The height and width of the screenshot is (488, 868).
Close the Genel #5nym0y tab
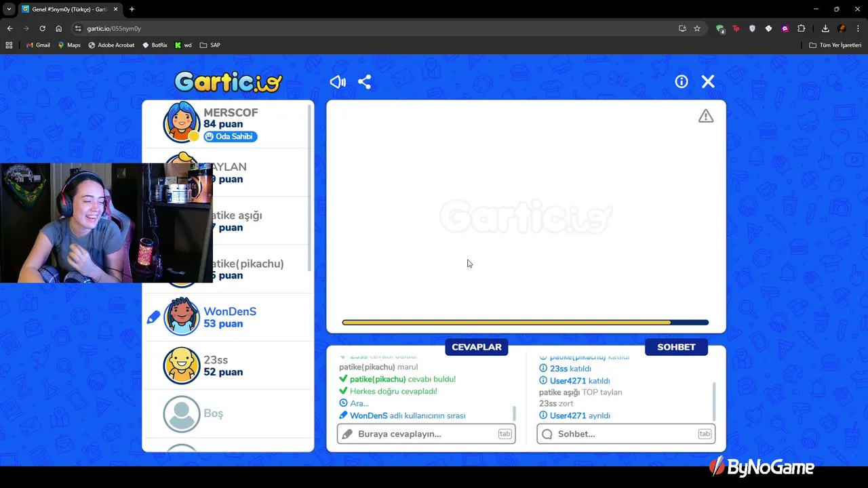click(116, 9)
